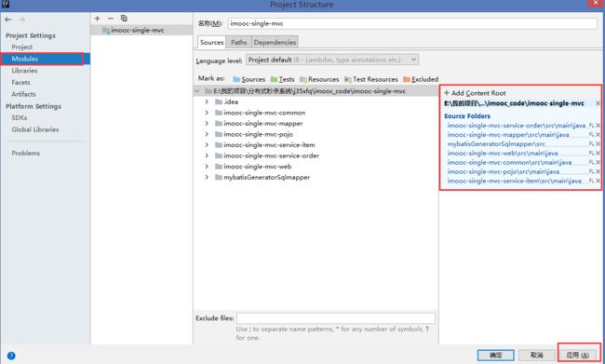
Task: Click imooc-single-mvc-pojo\src\main\java source folder link
Action: pyautogui.click(x=504, y=172)
